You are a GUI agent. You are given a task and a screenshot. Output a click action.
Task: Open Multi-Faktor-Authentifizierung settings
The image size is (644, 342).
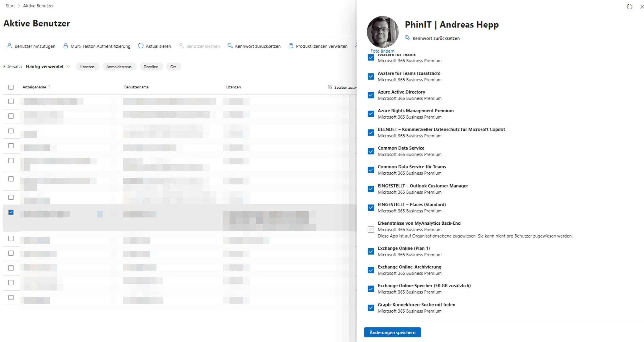(x=100, y=46)
